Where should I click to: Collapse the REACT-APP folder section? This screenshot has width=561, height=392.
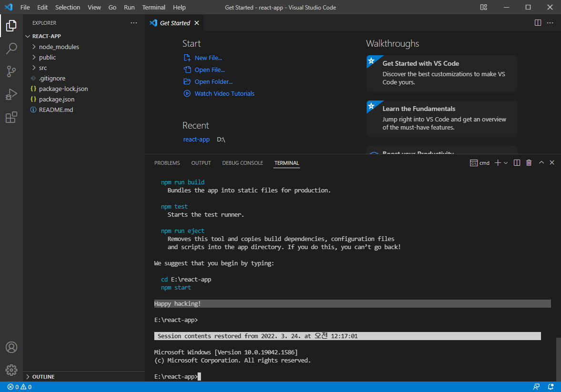84,36
